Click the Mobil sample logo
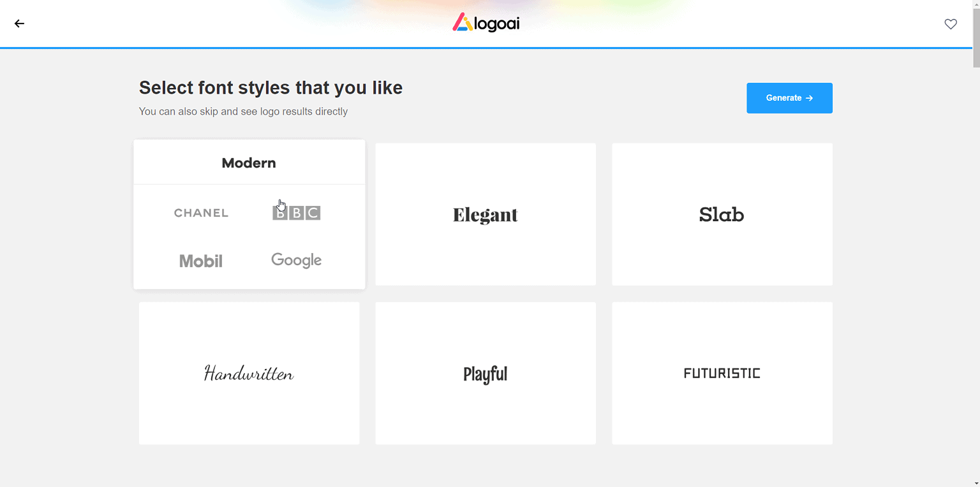The image size is (980, 487). (201, 261)
